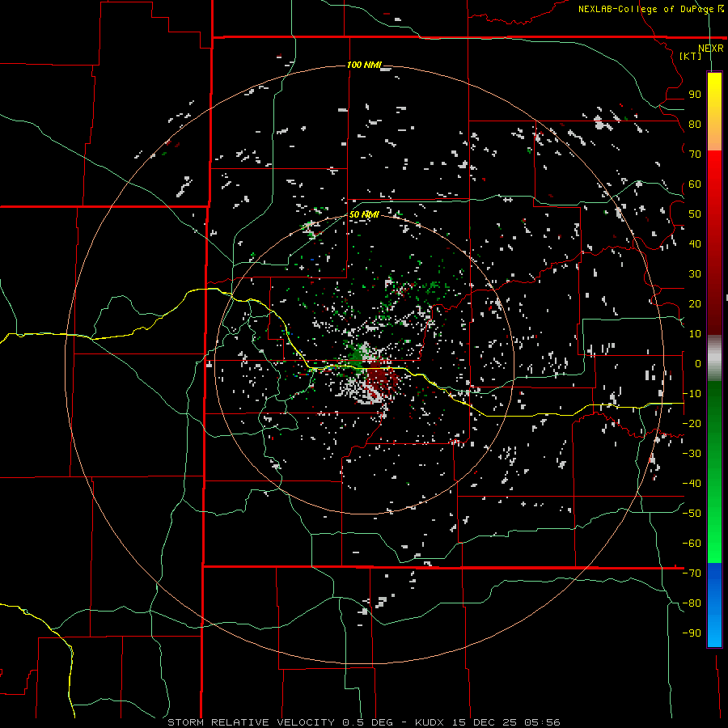Image resolution: width=728 pixels, height=728 pixels.
Task: Click the -50 scale value
Action: click(692, 514)
